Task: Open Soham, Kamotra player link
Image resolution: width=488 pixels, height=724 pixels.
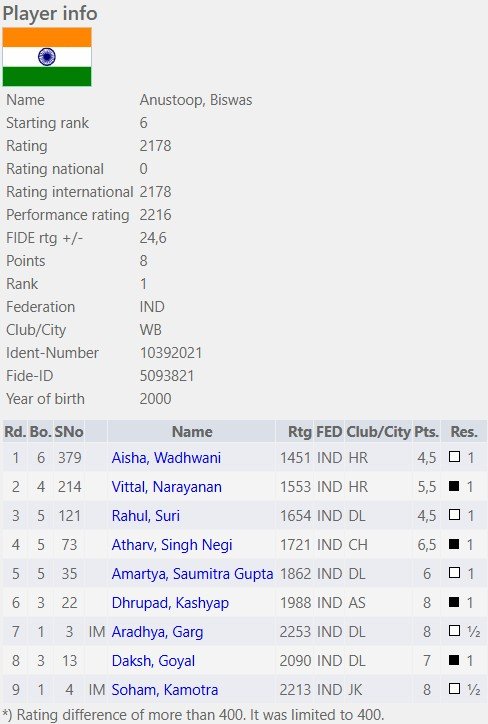Action: [x=165, y=690]
